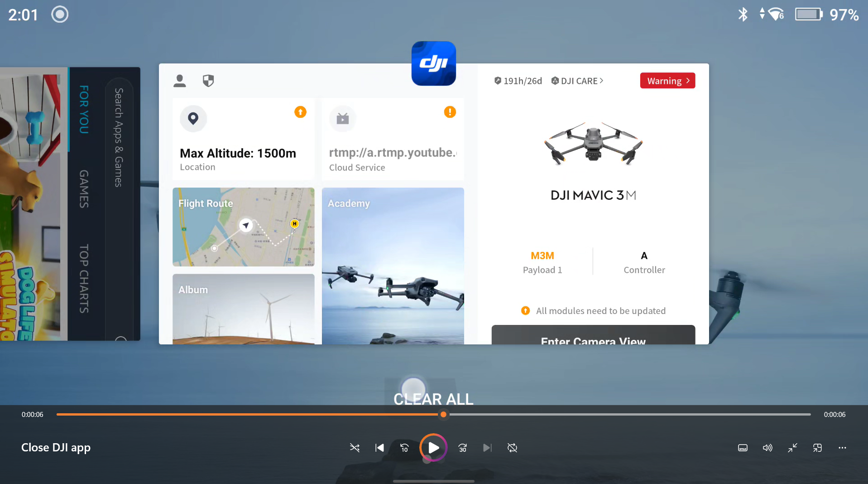Screen dimensions: 868x484
Task: Click the cast to device icon
Action: point(817,448)
